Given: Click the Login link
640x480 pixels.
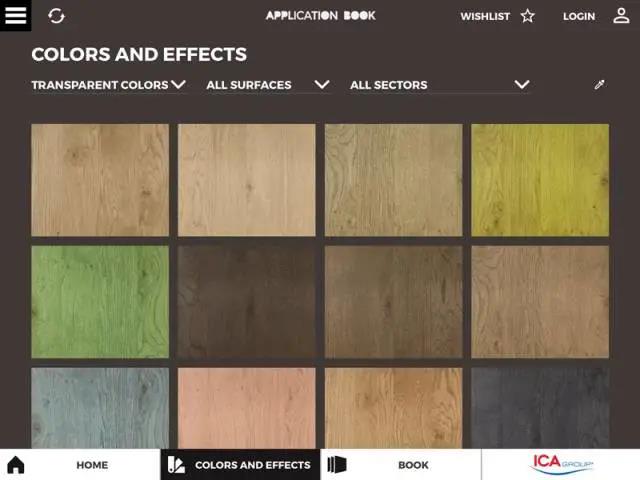Looking at the screenshot, I should 578,17.
